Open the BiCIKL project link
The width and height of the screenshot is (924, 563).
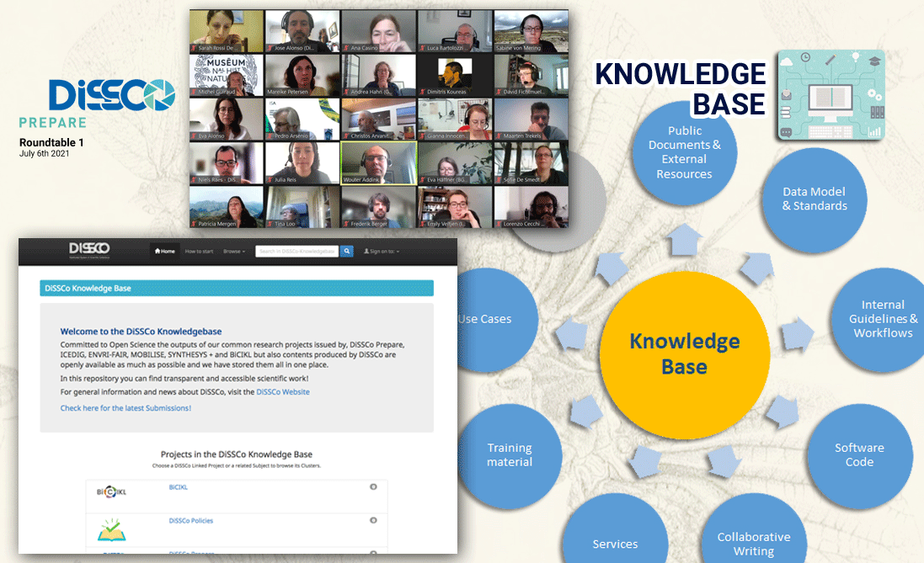point(178,487)
